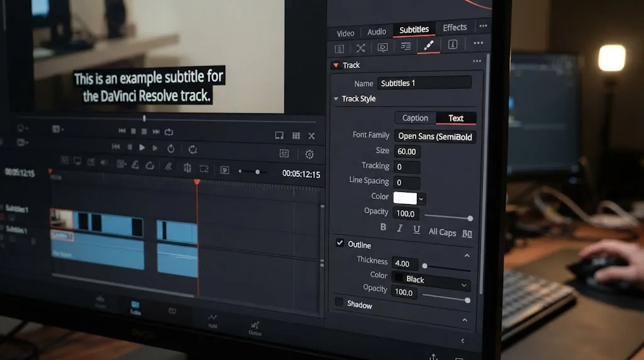This screenshot has width=644, height=360.
Task: Switch to the Audio tab
Action: [377, 31]
